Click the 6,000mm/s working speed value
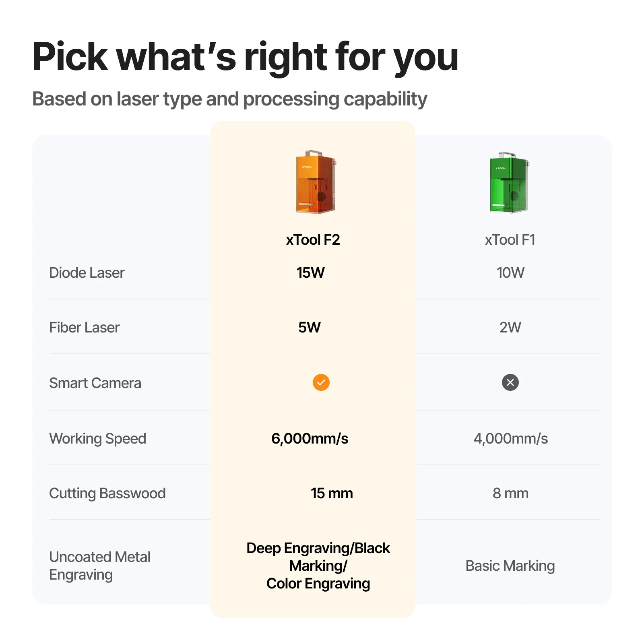This screenshot has height=644, width=644. point(310,438)
